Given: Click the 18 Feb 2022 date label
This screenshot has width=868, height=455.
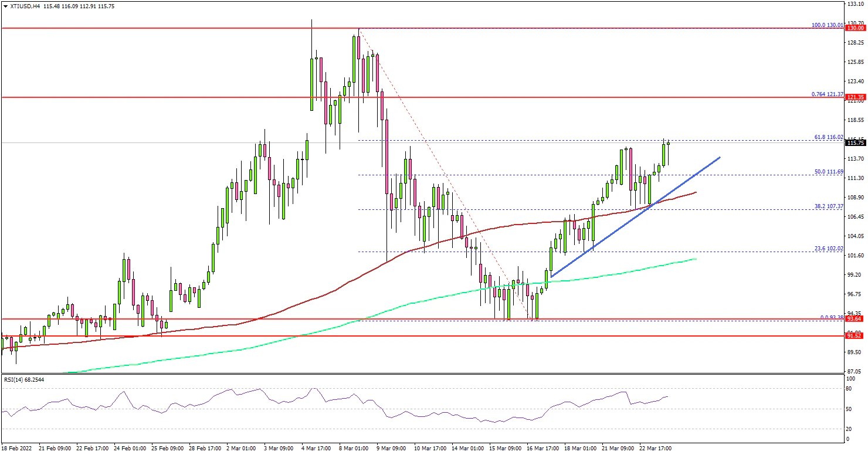Looking at the screenshot, I should click(18, 449).
